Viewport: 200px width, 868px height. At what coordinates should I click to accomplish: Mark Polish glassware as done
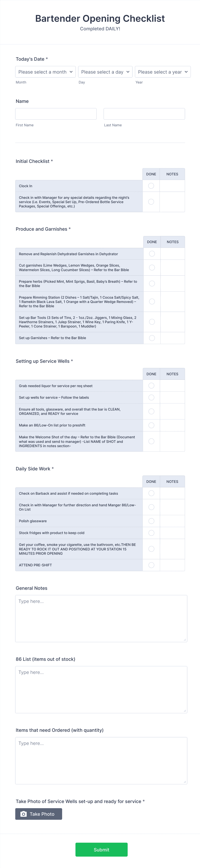[x=152, y=521]
